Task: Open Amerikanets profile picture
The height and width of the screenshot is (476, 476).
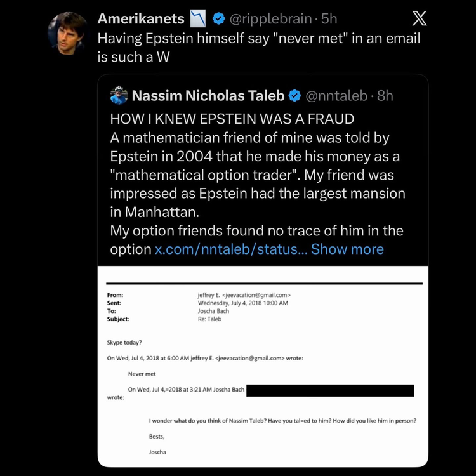Action: pos(67,33)
